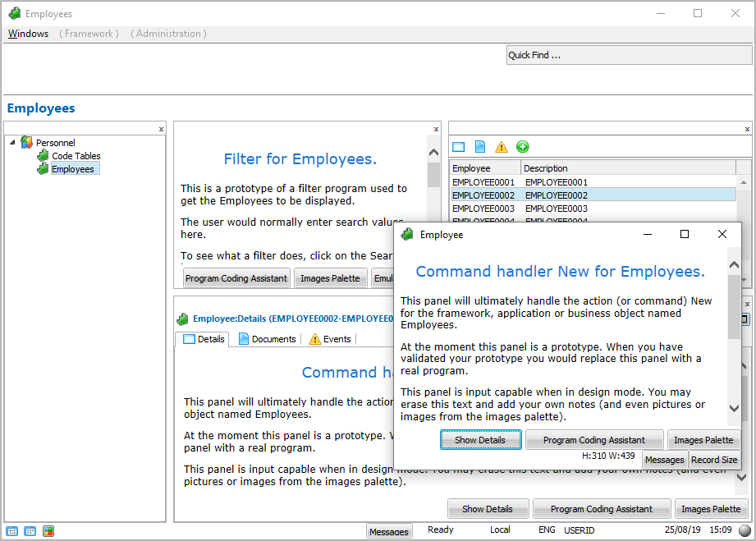
Task: Click Messages in the Employee popup
Action: 664,460
